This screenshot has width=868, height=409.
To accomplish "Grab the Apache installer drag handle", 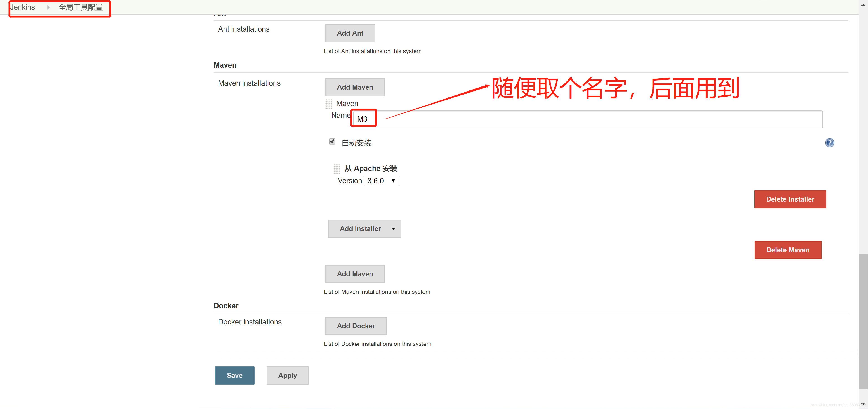I will pos(337,169).
